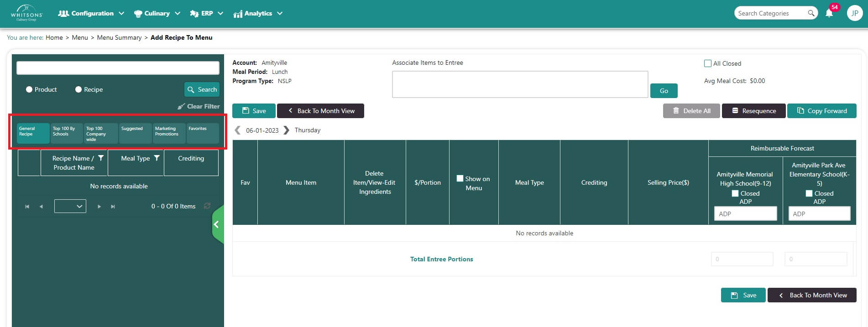Select the Recipe radio button
The height and width of the screenshot is (327, 868).
pos(78,89)
